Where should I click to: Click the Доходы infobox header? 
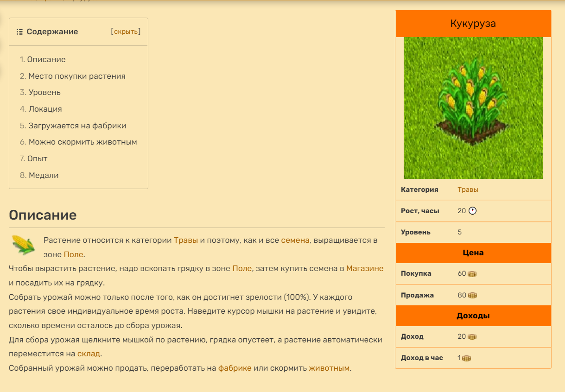point(473,316)
